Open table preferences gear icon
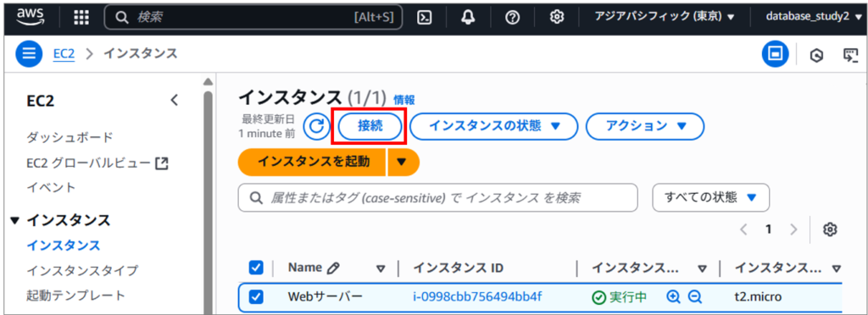 click(x=829, y=229)
